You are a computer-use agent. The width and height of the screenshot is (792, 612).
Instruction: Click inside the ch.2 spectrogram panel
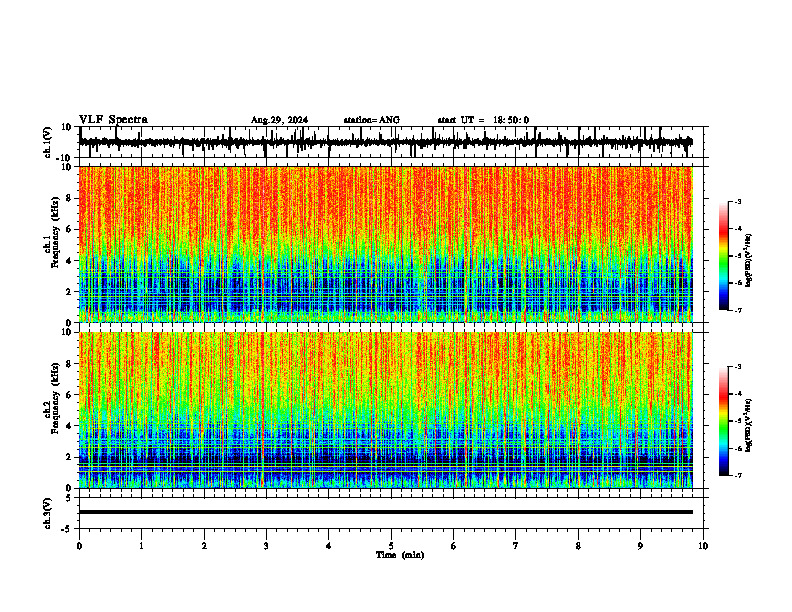[385, 410]
